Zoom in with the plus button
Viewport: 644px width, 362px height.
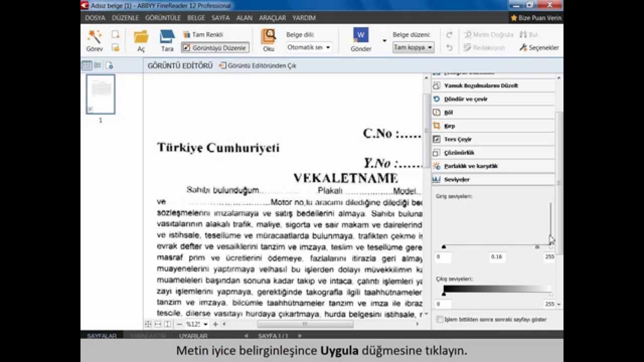(x=215, y=324)
